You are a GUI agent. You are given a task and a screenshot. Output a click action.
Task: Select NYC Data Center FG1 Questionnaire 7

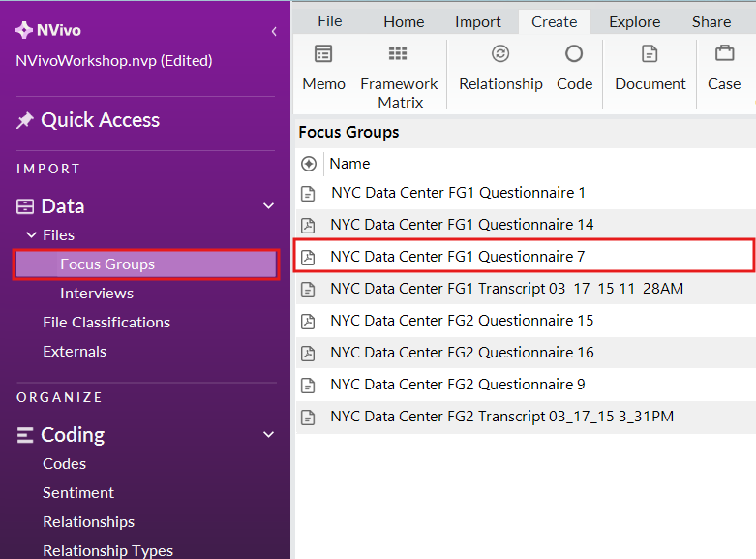458,257
